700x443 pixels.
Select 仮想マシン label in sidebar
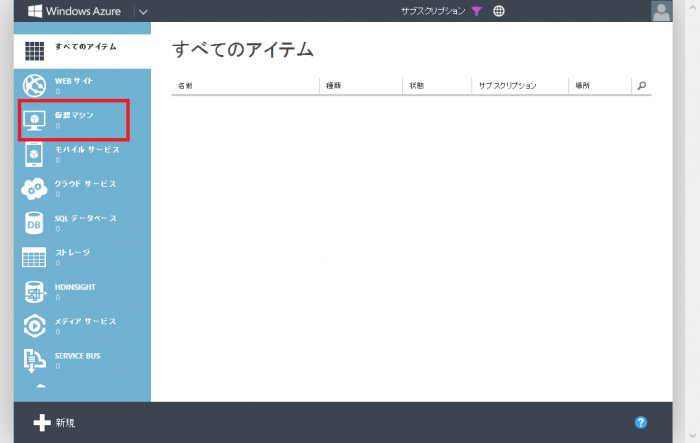tap(74, 115)
